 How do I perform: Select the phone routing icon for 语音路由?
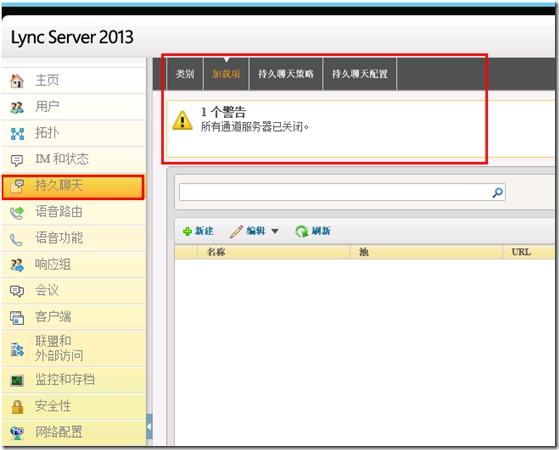17,213
